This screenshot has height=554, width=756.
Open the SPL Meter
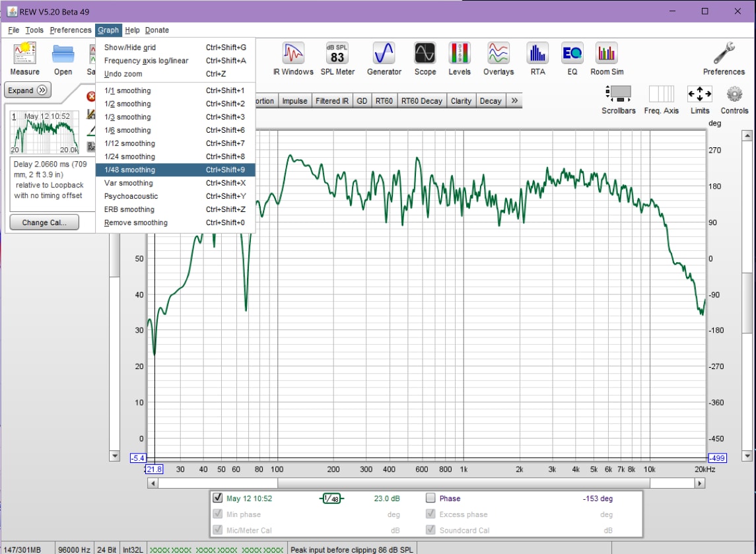(x=337, y=58)
